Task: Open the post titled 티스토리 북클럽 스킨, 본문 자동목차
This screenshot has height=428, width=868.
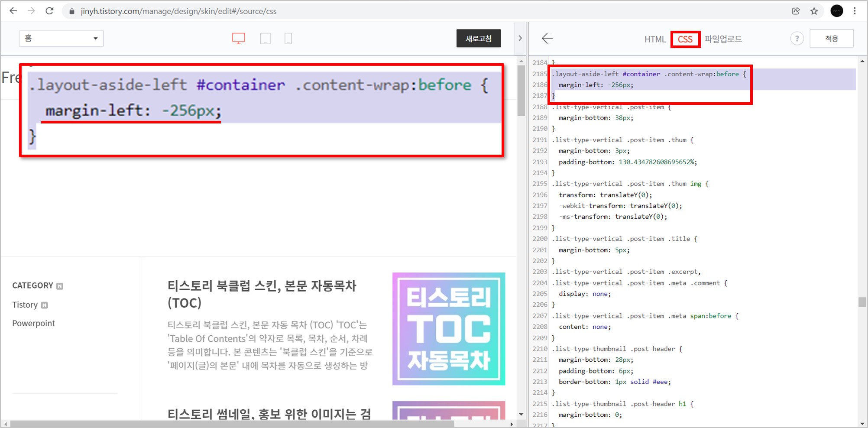Action: pos(262,294)
